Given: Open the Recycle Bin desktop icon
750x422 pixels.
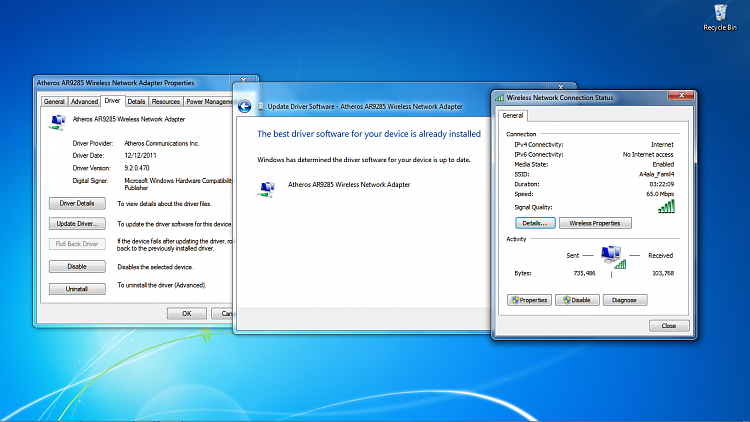Looking at the screenshot, I should click(x=720, y=18).
